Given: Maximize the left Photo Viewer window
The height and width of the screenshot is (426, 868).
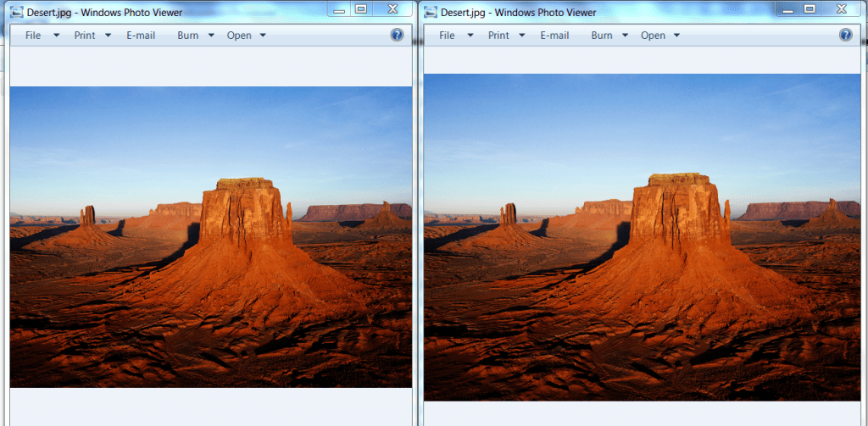Looking at the screenshot, I should (361, 9).
